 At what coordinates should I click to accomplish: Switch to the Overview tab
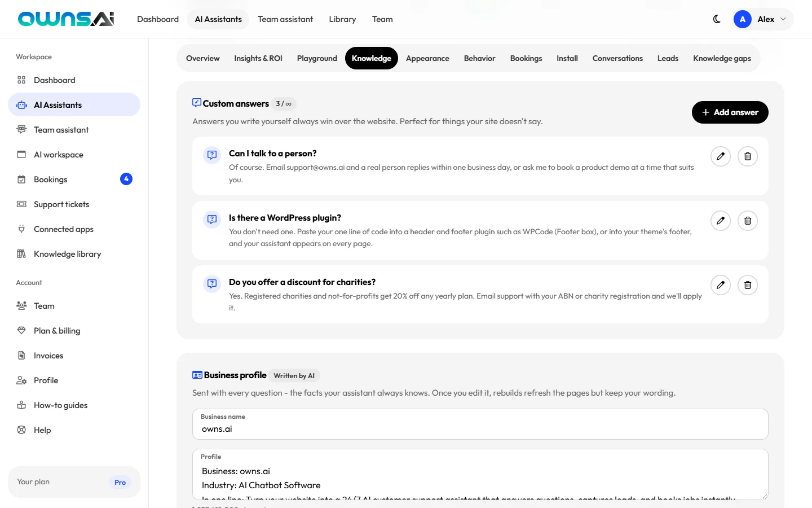[203, 58]
